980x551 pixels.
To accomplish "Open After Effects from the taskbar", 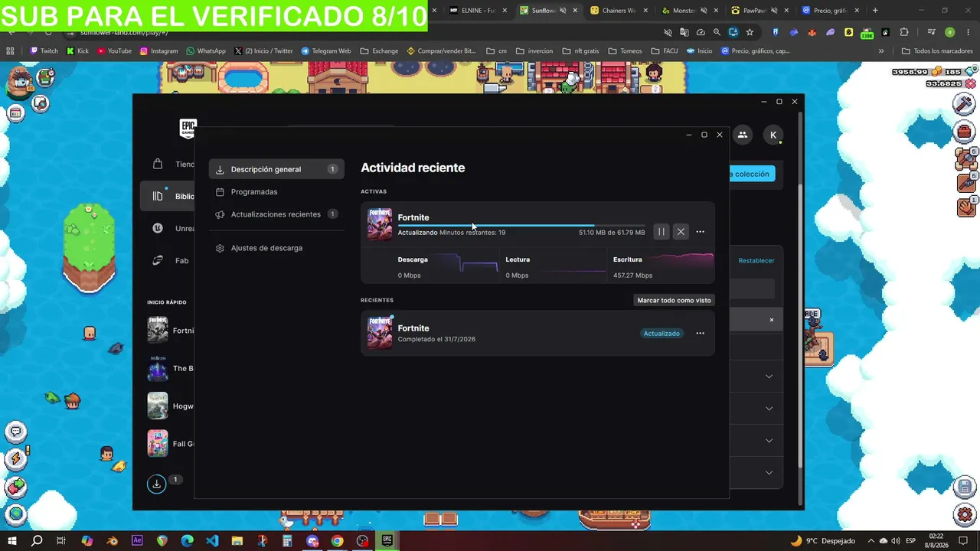I will click(x=137, y=541).
